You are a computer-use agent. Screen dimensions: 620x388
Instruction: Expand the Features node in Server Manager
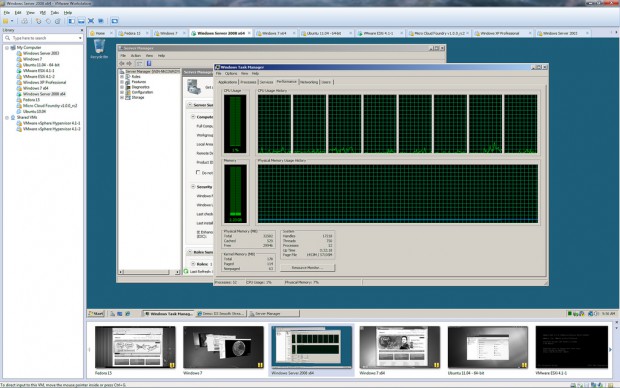pyautogui.click(x=122, y=82)
